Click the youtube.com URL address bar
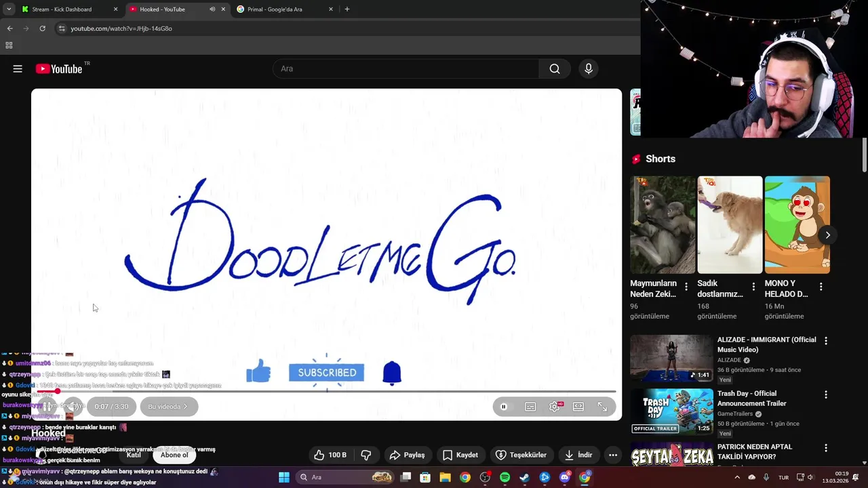This screenshot has height=488, width=868. pyautogui.click(x=346, y=28)
